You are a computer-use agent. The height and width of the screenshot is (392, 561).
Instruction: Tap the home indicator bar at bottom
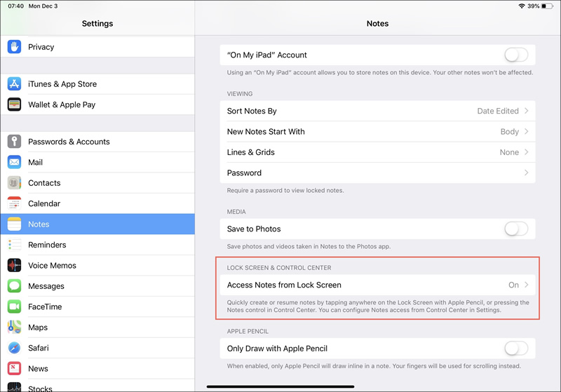click(280, 386)
